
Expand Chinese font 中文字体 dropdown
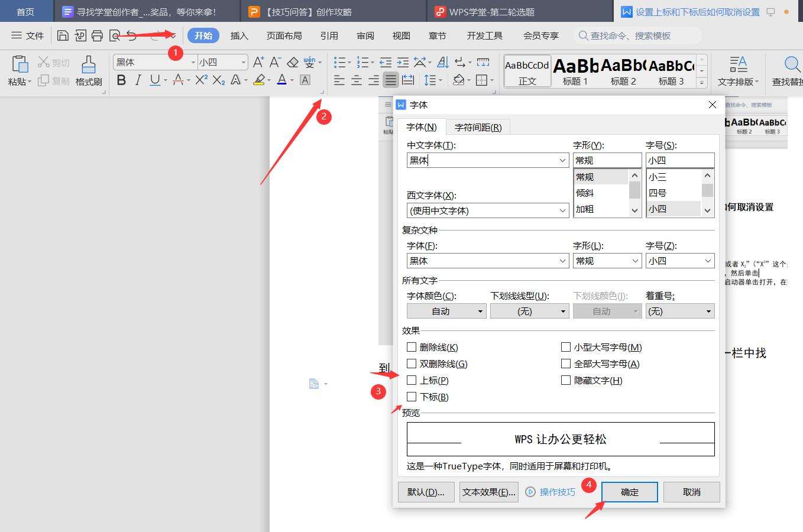(x=563, y=160)
